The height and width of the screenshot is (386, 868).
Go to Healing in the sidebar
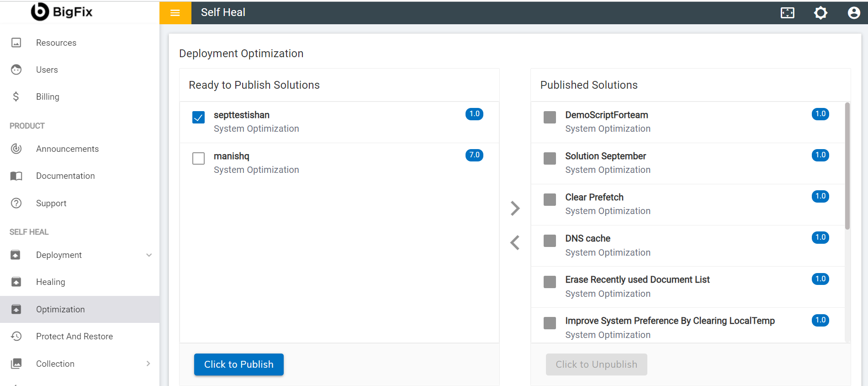click(x=51, y=282)
